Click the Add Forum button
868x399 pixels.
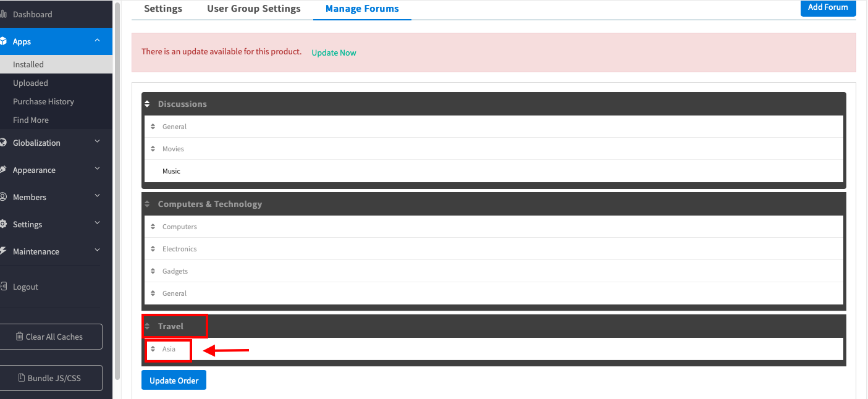(x=828, y=7)
